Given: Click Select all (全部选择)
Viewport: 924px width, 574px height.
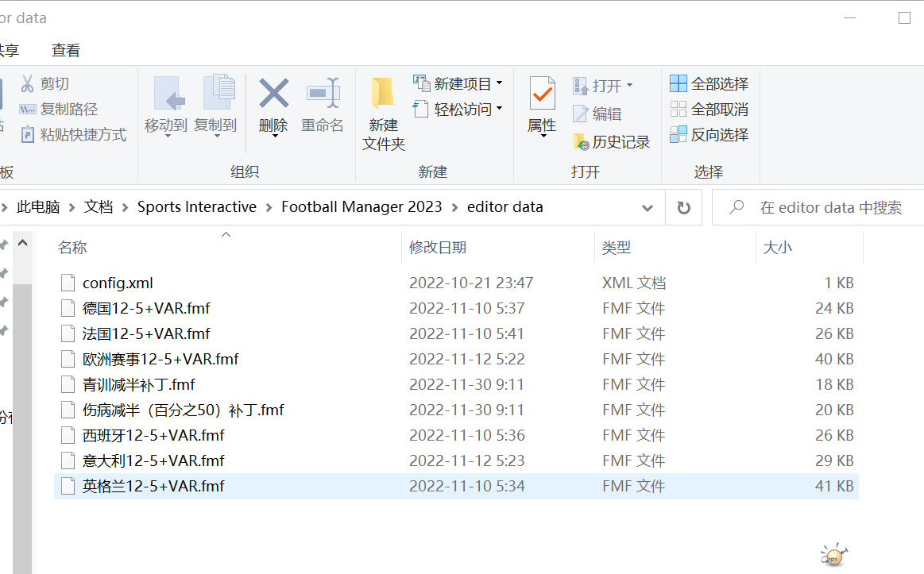Looking at the screenshot, I should point(709,83).
